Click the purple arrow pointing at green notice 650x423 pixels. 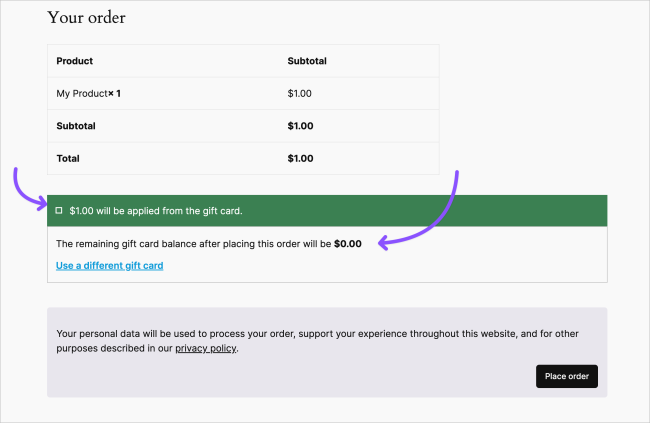pyautogui.click(x=26, y=191)
